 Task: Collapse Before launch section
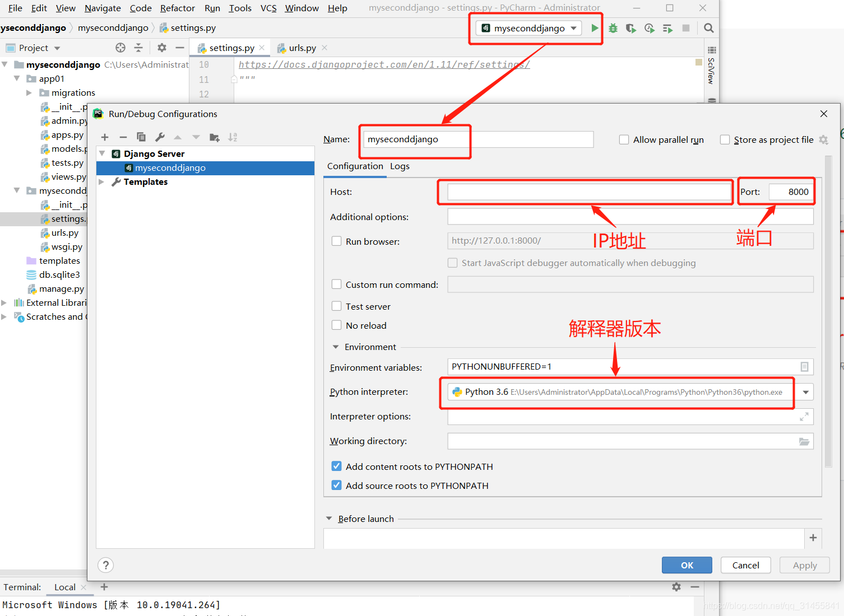(329, 519)
